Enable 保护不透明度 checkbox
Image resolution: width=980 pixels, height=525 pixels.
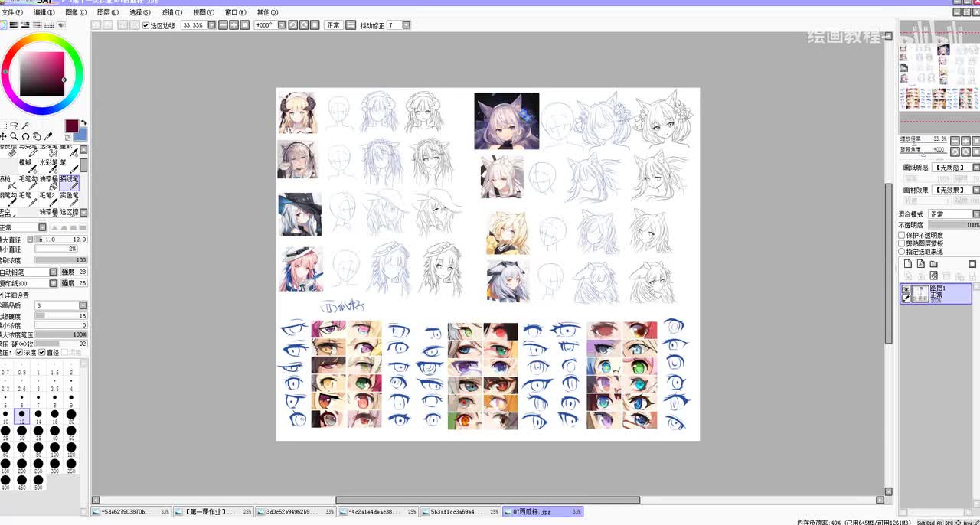902,236
